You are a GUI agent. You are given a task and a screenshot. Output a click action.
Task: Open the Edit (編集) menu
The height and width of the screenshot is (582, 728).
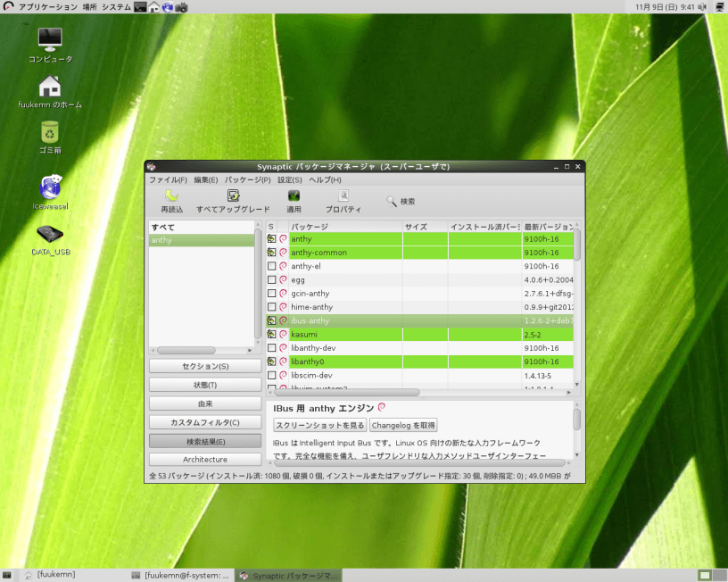coord(206,179)
